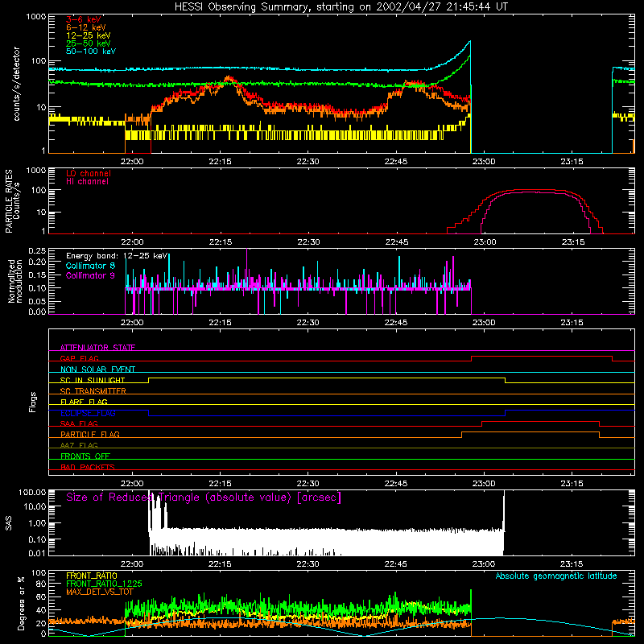The width and height of the screenshot is (644, 644).
Task: Click 22:15 tick under the counts panel
Action: [x=220, y=162]
